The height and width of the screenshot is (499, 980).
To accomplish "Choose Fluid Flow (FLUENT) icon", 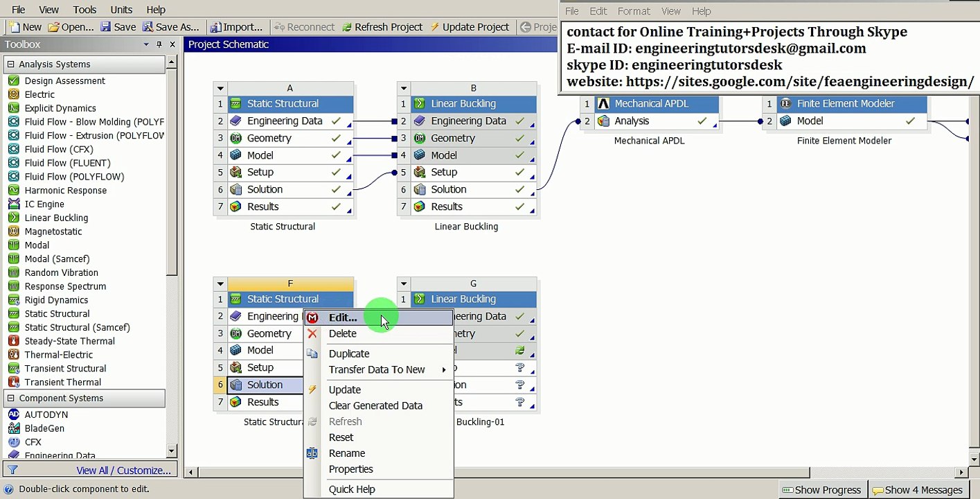I will 13,163.
